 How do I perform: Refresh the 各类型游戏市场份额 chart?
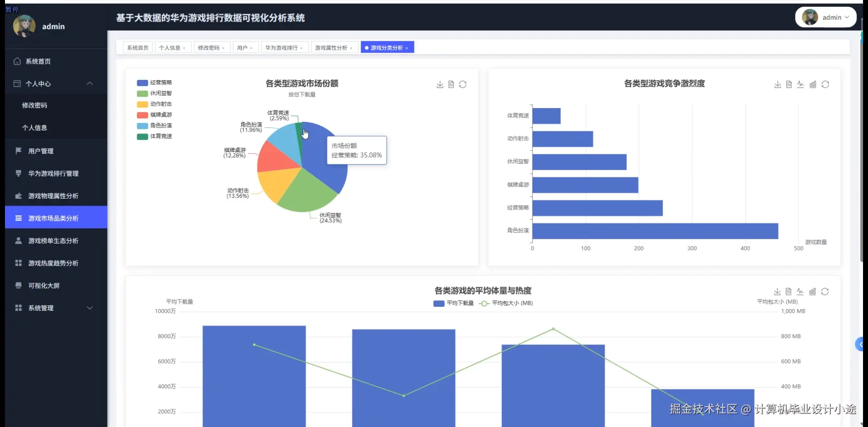tap(463, 84)
